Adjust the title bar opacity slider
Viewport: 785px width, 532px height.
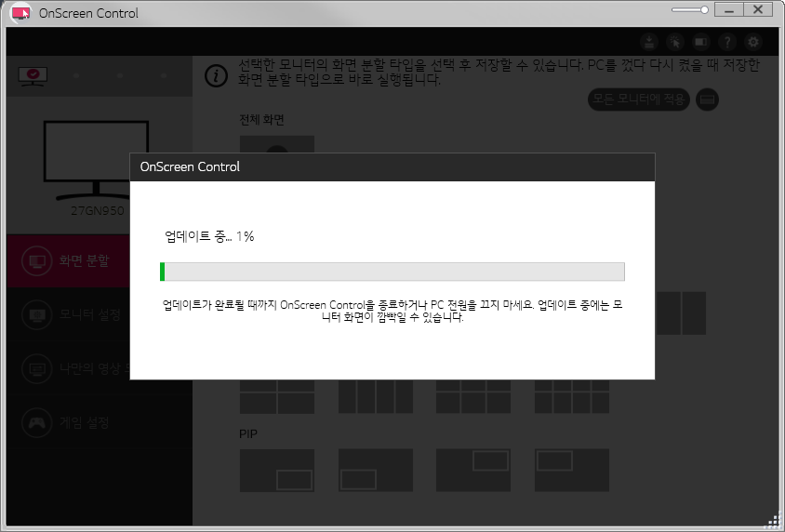click(x=690, y=10)
